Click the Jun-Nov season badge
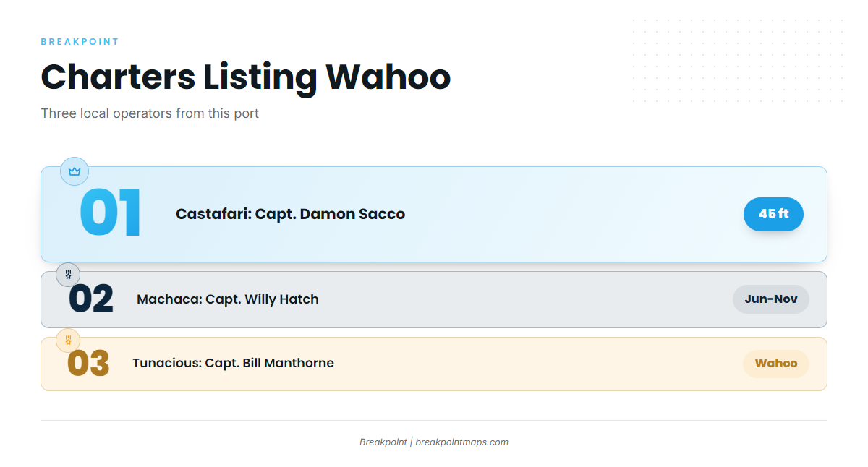The image size is (868, 467). click(771, 299)
